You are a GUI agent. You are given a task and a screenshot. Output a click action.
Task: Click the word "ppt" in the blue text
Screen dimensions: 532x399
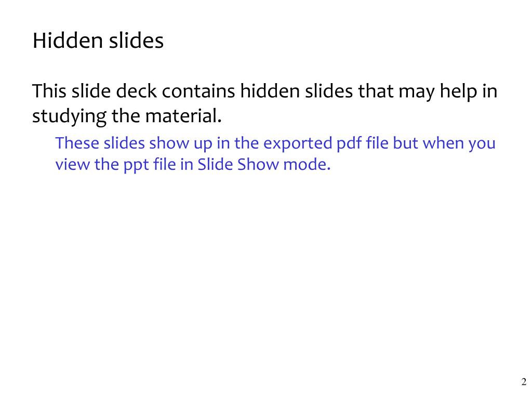click(x=136, y=165)
